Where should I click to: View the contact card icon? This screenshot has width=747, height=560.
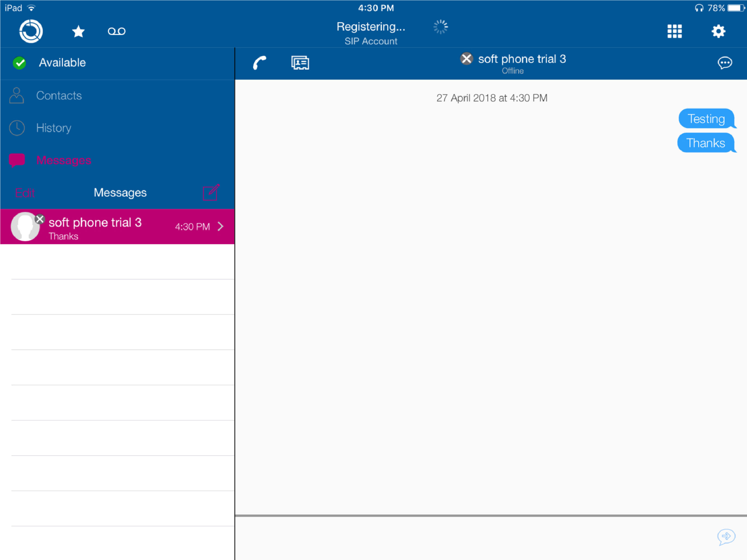click(300, 63)
